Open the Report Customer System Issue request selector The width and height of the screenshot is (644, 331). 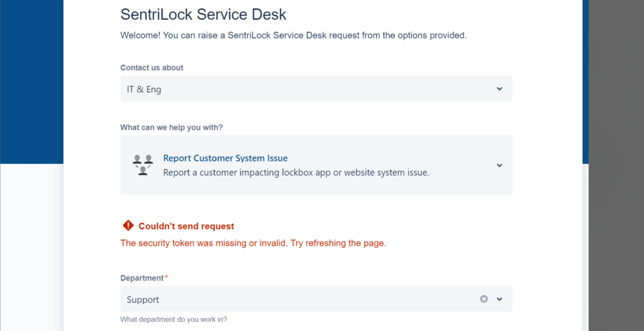pos(316,165)
